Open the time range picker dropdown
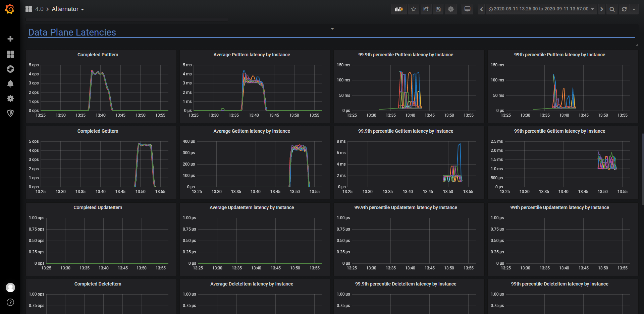Screen dimensions: 644x314 541,9
